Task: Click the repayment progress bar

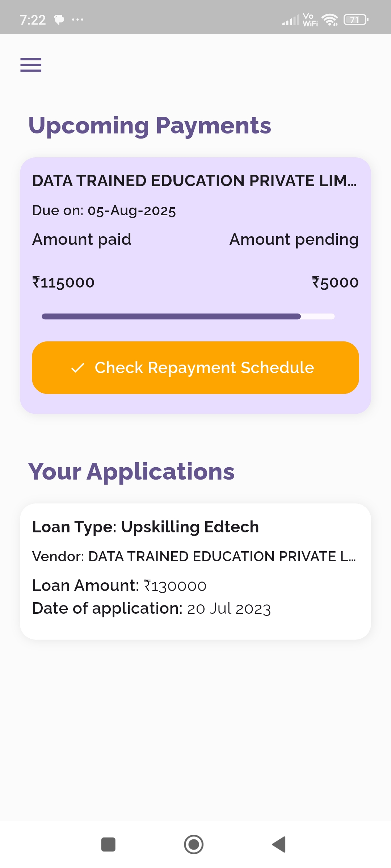Action: pyautogui.click(x=188, y=316)
